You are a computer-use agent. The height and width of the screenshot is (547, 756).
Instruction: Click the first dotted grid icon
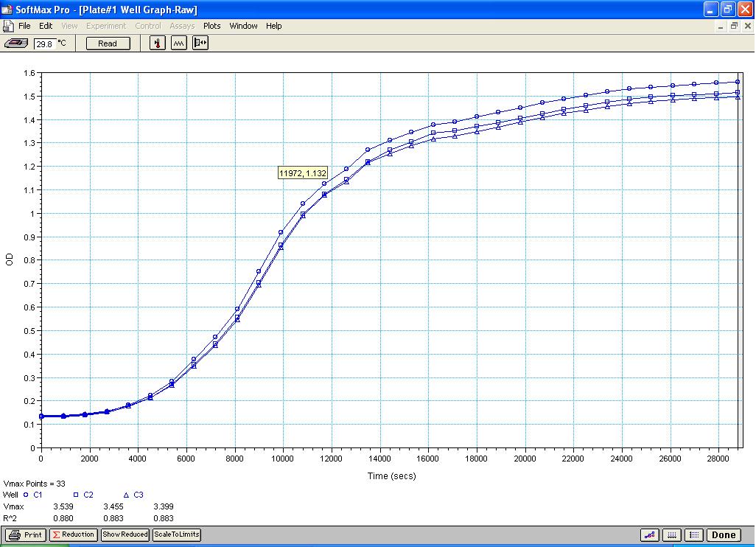point(672,535)
